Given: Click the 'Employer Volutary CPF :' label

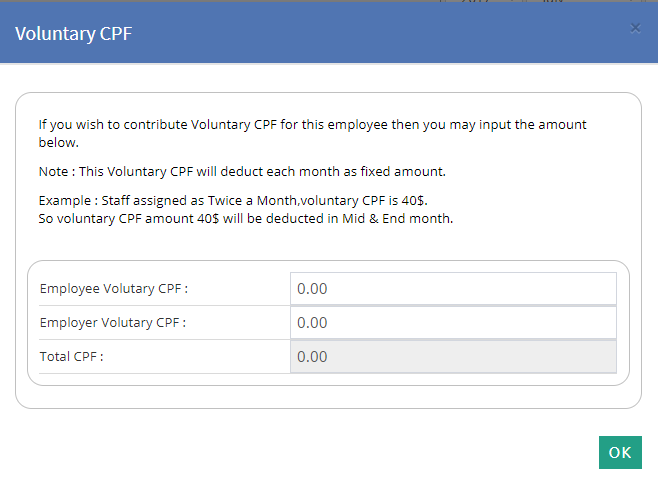Looking at the screenshot, I should (113, 323).
